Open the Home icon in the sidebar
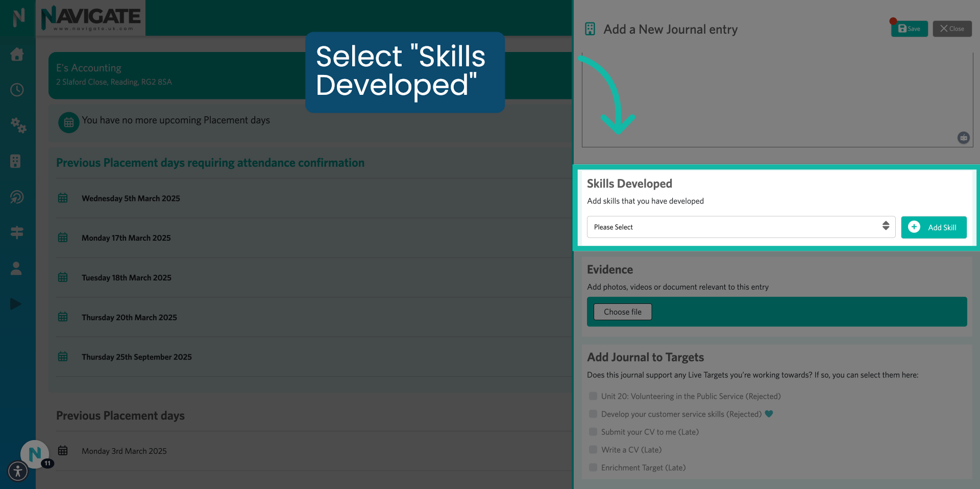This screenshot has height=489, width=980. [x=17, y=55]
